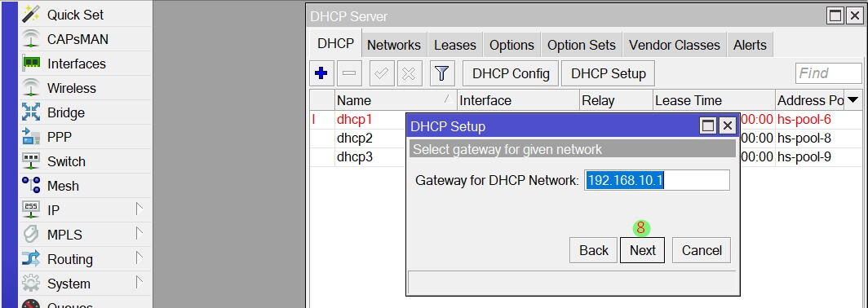
Task: Open Bridge menu item
Action: [x=85, y=112]
